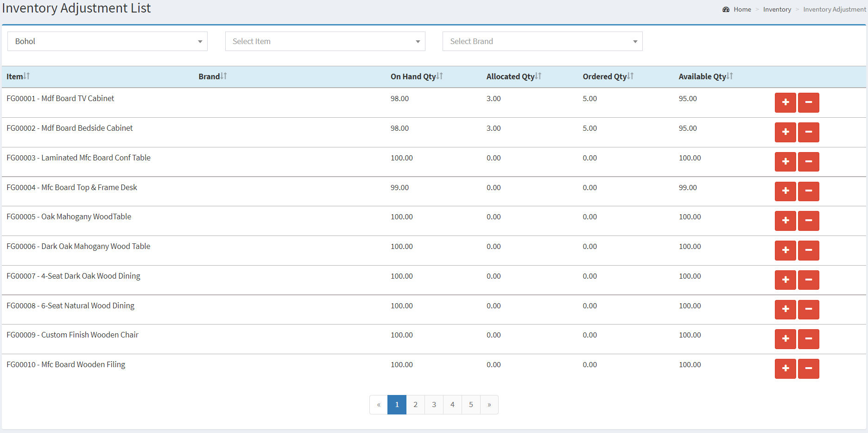The image size is (868, 433).
Task: Click the minus icon for Mfc Board Wooden Filing
Action: click(x=808, y=369)
